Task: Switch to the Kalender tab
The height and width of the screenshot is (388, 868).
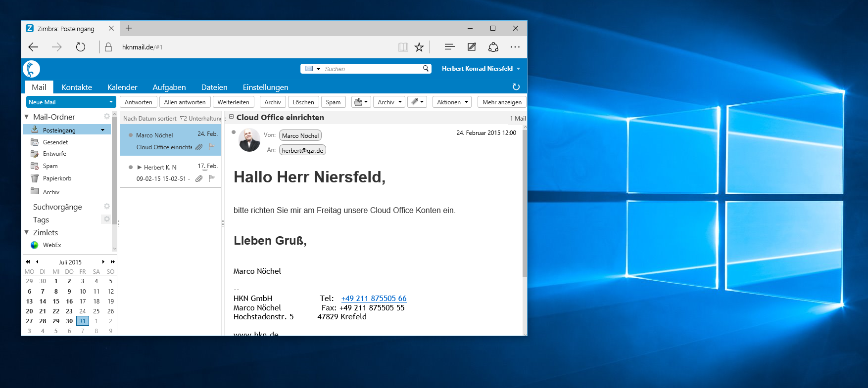Action: point(122,87)
